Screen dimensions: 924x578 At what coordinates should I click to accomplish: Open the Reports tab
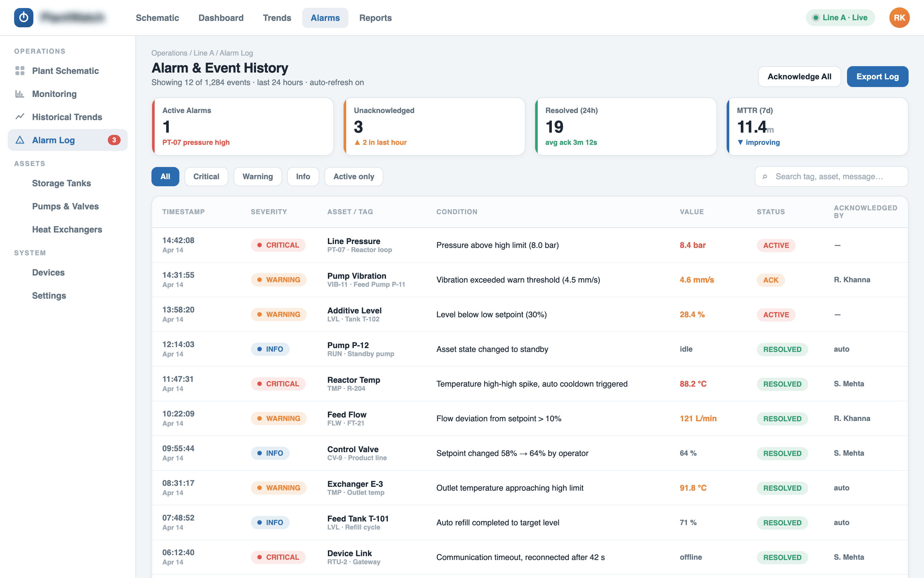375,18
